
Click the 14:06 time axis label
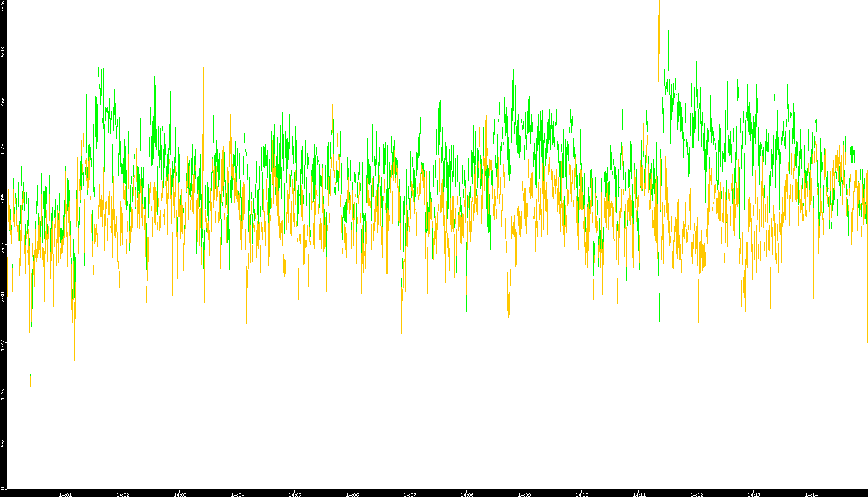[x=352, y=495]
